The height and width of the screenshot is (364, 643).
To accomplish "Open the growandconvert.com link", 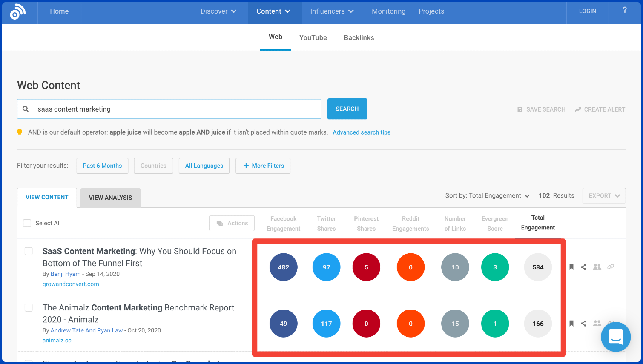I will point(71,284).
